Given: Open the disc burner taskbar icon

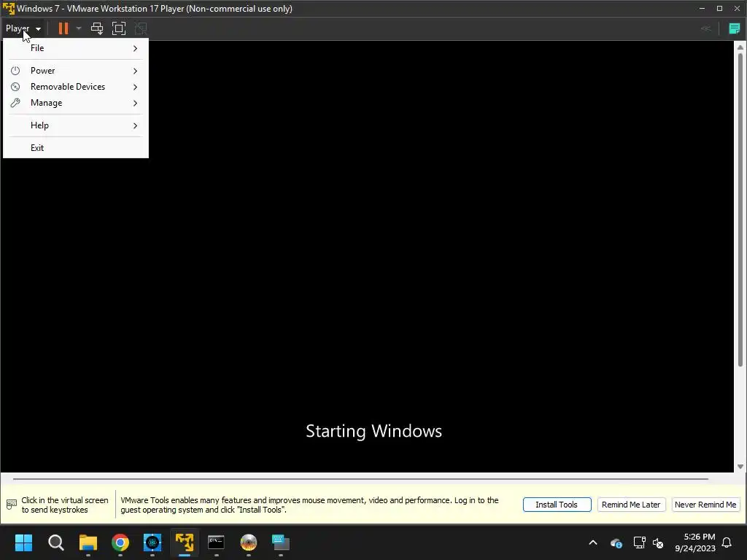Looking at the screenshot, I should coord(249,542).
